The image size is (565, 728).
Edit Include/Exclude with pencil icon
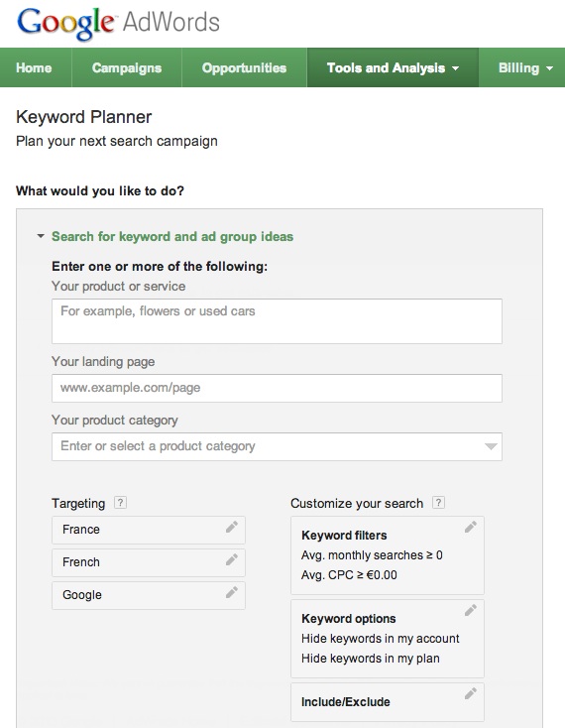point(471,693)
